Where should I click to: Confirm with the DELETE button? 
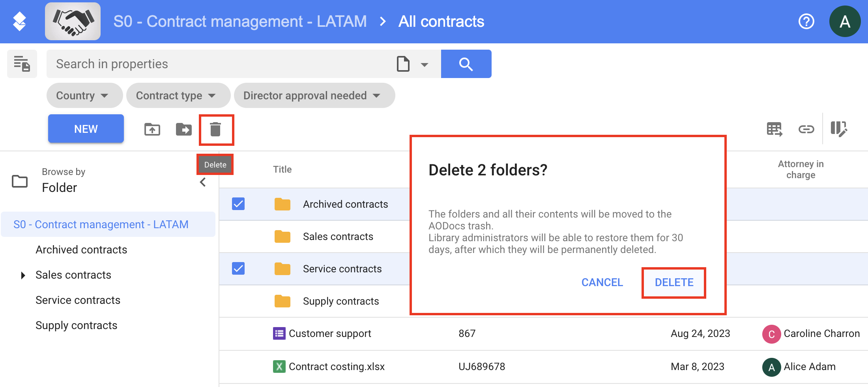point(674,283)
